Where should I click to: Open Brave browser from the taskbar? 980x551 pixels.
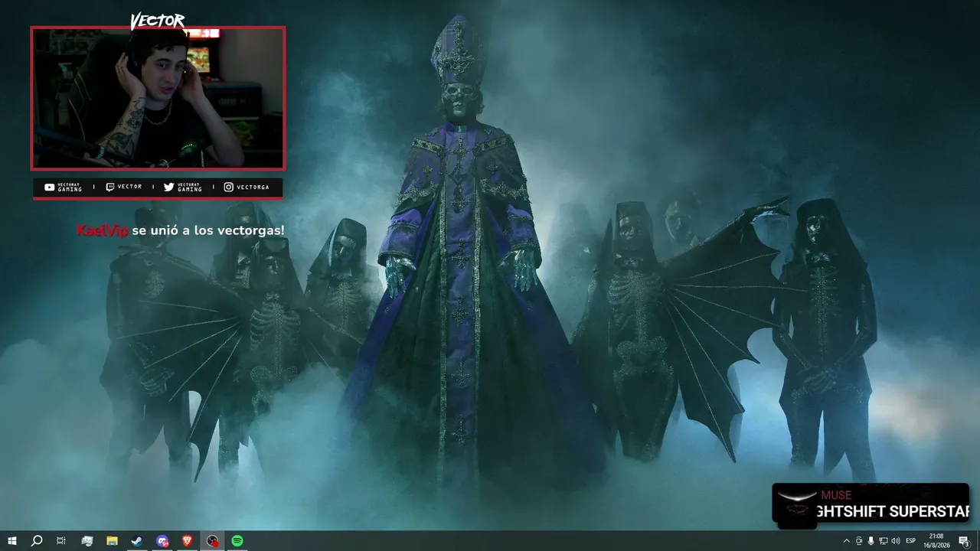point(188,541)
